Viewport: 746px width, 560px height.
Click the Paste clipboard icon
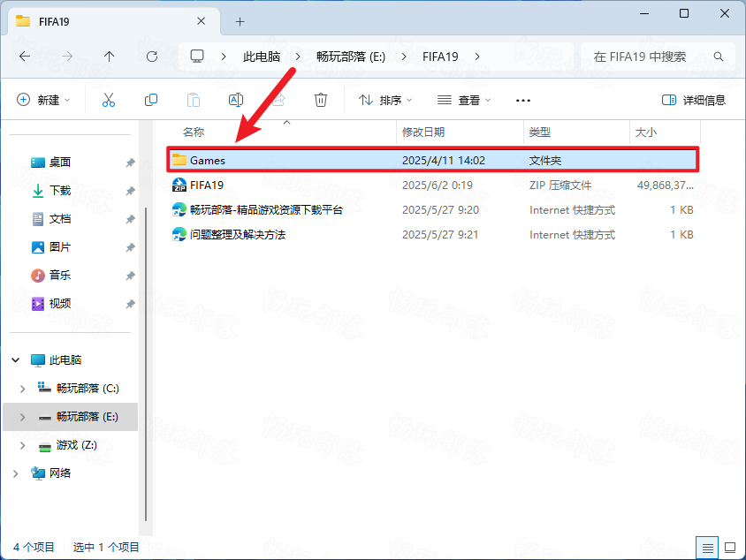(194, 100)
